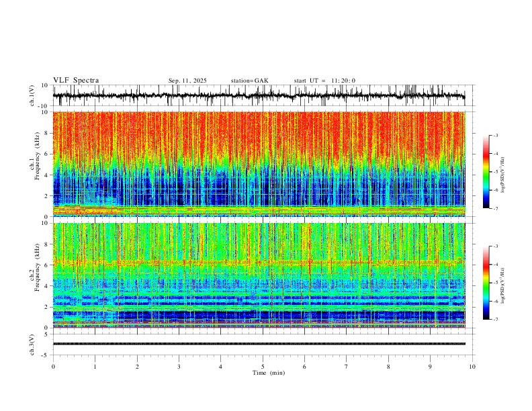Click the ch.2 spectrogram color bar
Viewport: 532px width, 411px height.
(486, 283)
